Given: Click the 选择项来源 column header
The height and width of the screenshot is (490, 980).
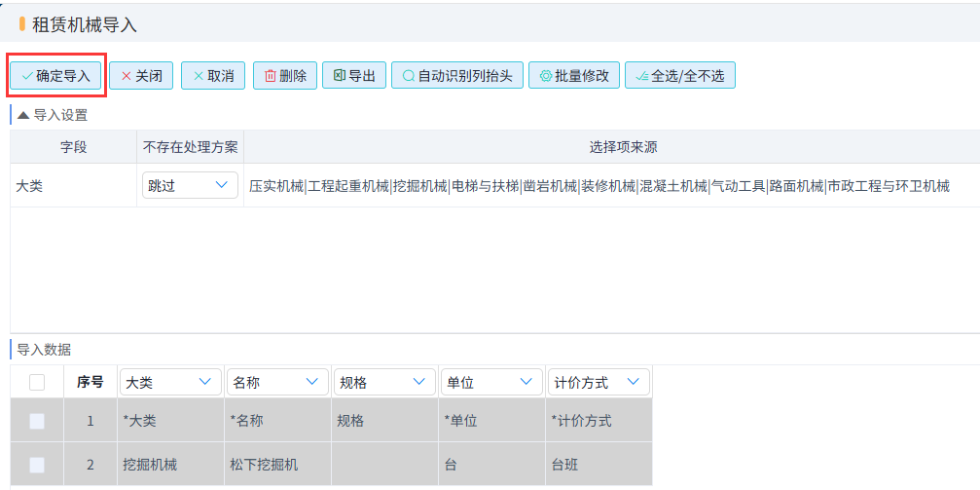Looking at the screenshot, I should 623,147.
